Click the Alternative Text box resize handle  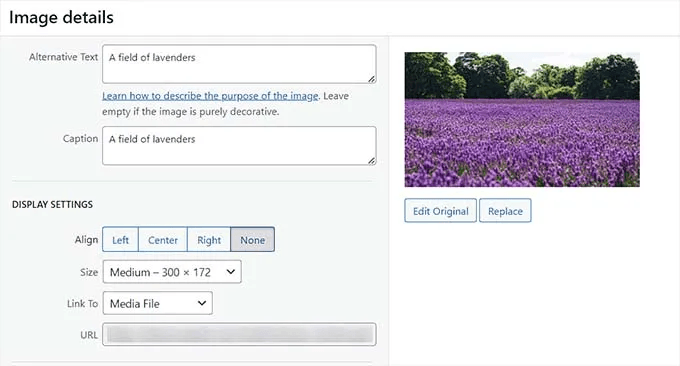pyautogui.click(x=372, y=79)
